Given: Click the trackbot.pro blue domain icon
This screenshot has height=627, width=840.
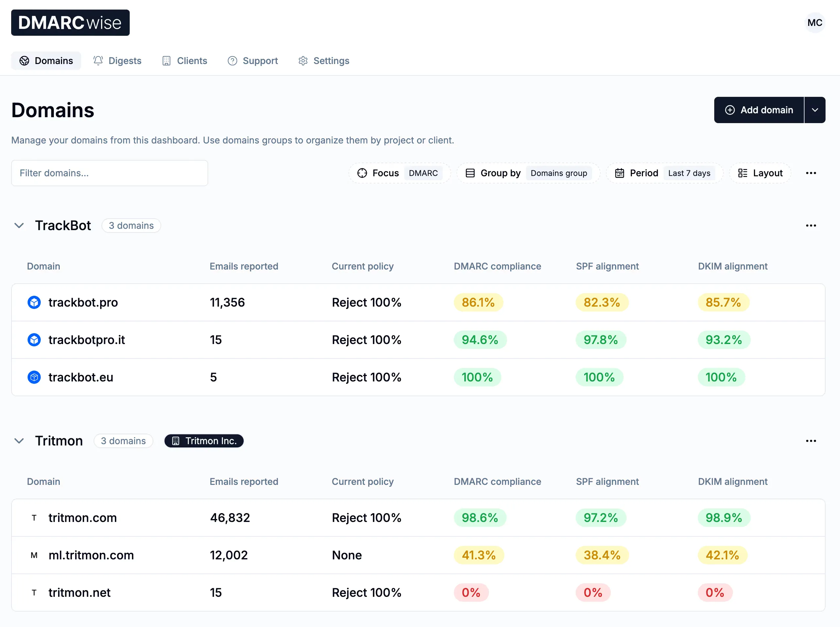Looking at the screenshot, I should [34, 302].
